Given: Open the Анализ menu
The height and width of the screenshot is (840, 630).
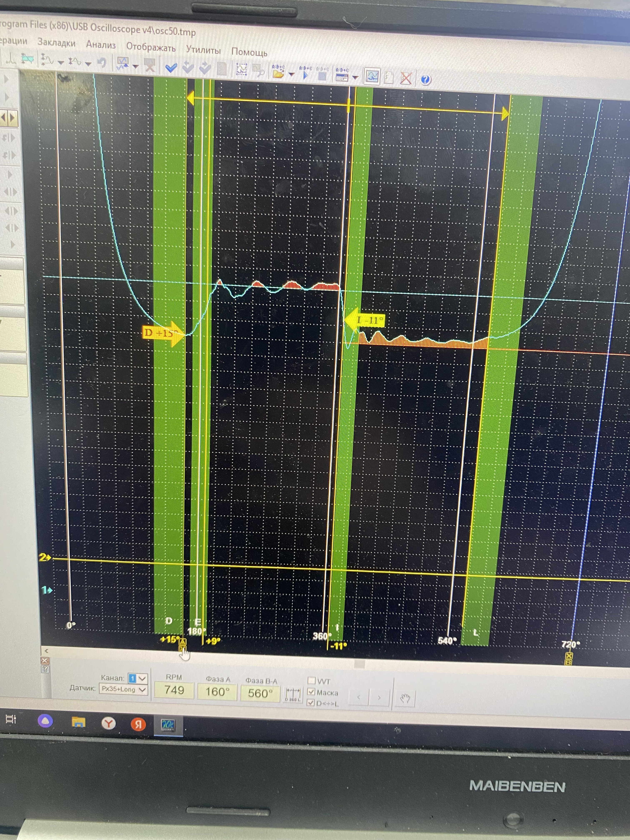Looking at the screenshot, I should coord(101,44).
